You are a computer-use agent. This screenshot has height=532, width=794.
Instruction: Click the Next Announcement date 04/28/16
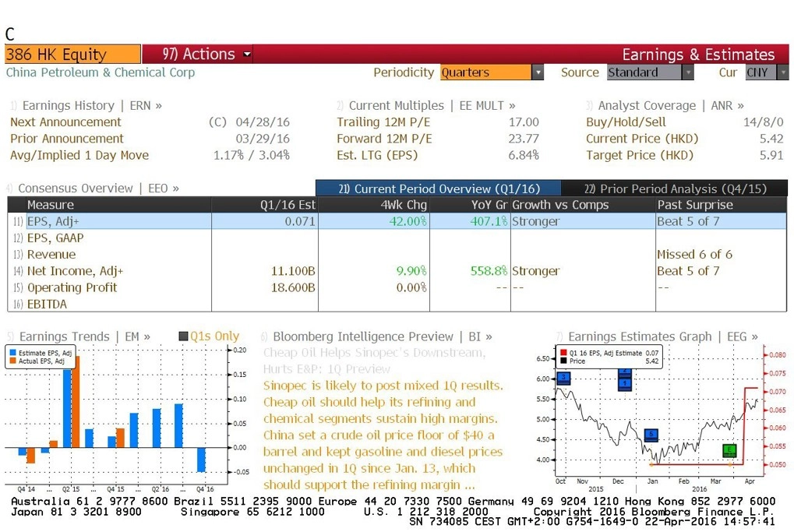point(263,122)
